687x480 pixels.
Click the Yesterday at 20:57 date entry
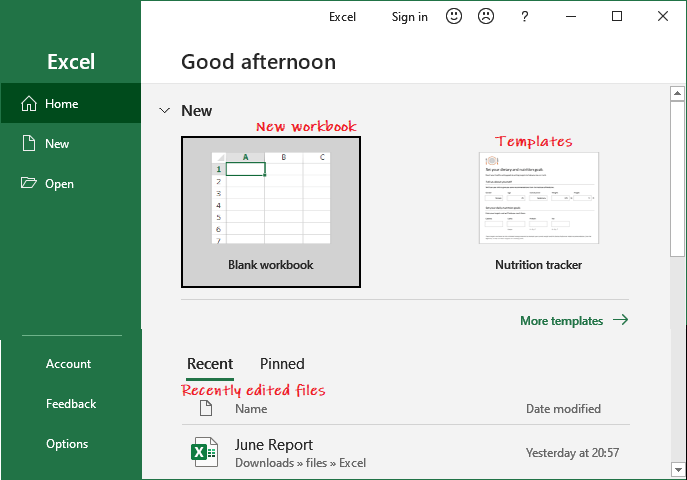pos(573,452)
